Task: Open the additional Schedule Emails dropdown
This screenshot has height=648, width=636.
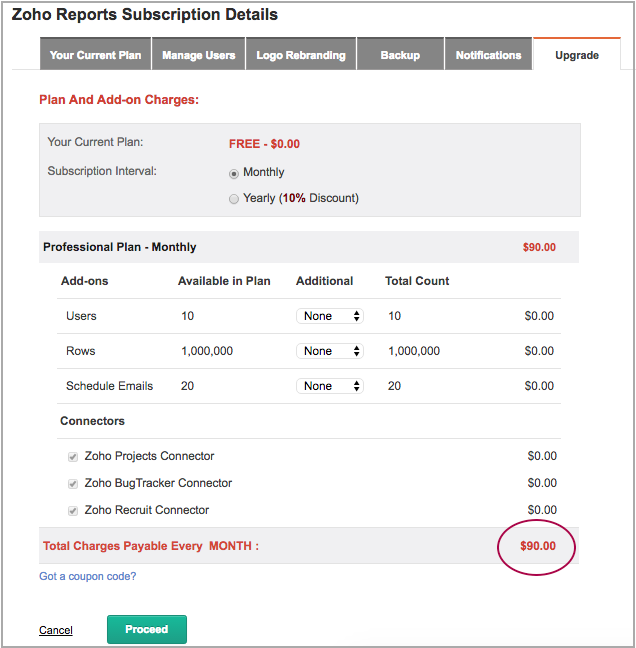Action: tap(330, 386)
